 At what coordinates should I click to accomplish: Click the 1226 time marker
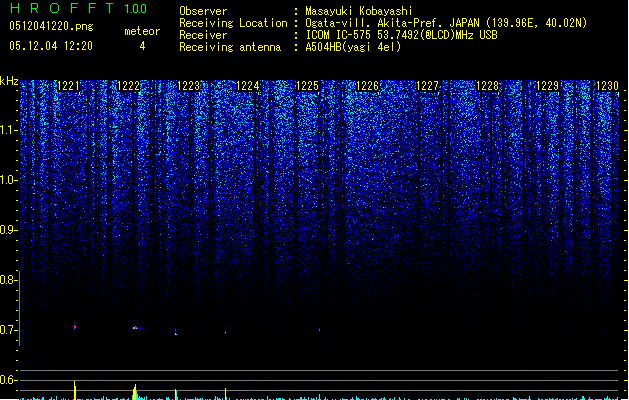pos(367,86)
